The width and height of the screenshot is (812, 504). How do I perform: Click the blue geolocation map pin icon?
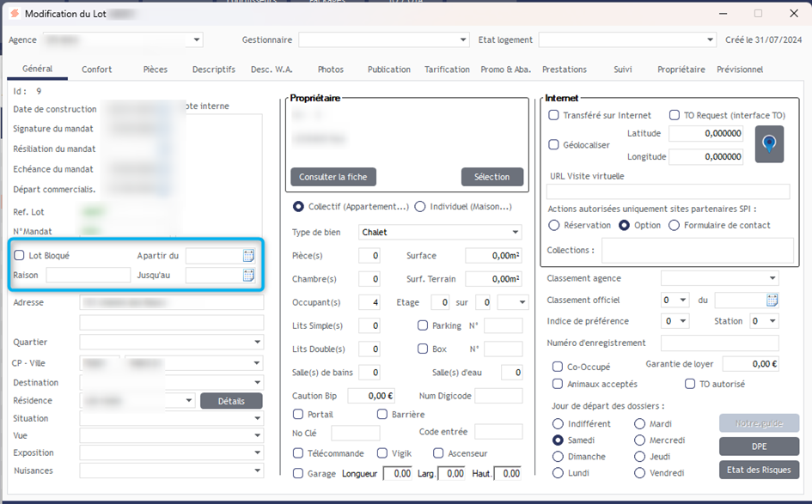point(769,143)
